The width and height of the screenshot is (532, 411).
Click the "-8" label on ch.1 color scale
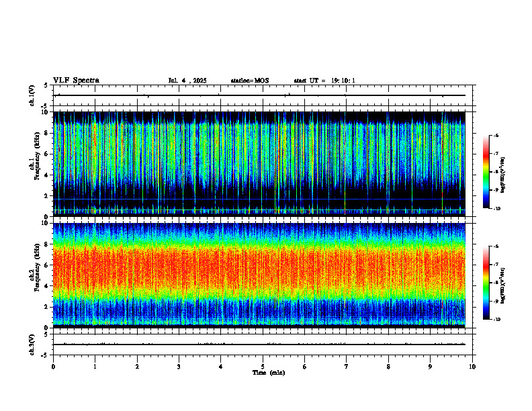tap(495, 172)
